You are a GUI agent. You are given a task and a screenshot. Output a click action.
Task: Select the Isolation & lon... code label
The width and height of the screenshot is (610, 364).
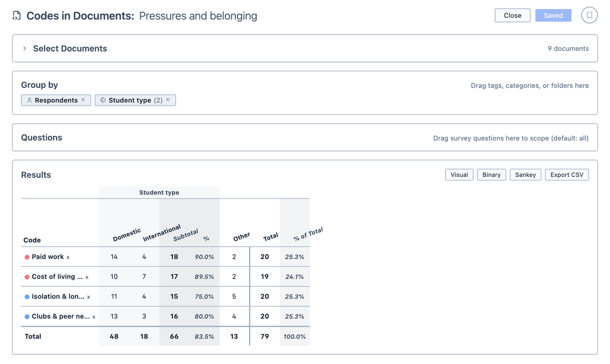pos(58,296)
